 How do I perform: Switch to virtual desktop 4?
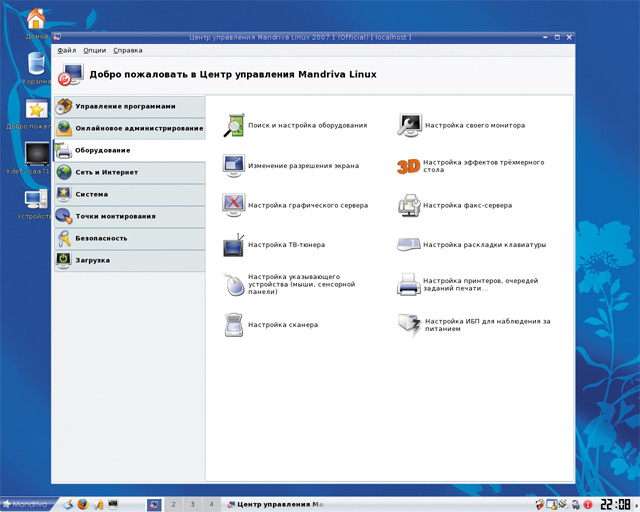point(211,505)
